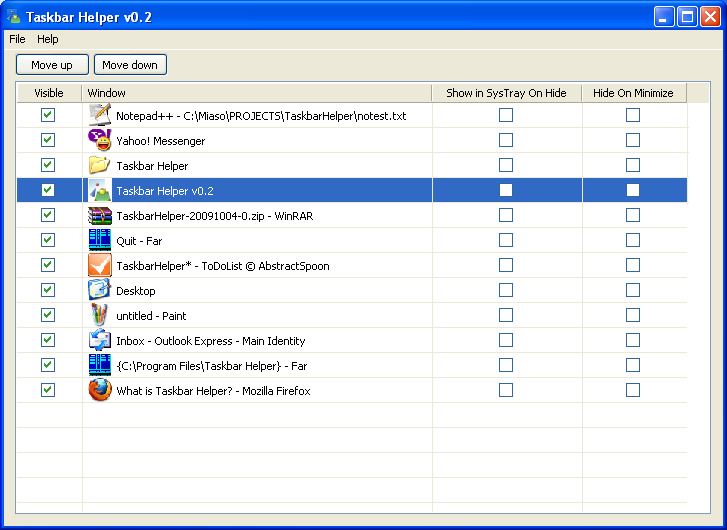Enable Show in SysTray for Taskbar Helper v0.2
727x530 pixels.
point(506,190)
